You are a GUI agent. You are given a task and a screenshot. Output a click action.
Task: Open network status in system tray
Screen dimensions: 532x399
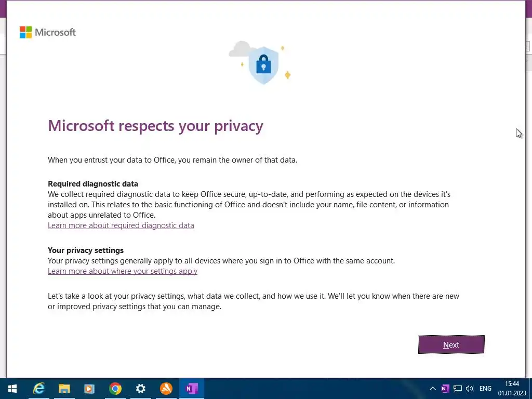(458, 389)
